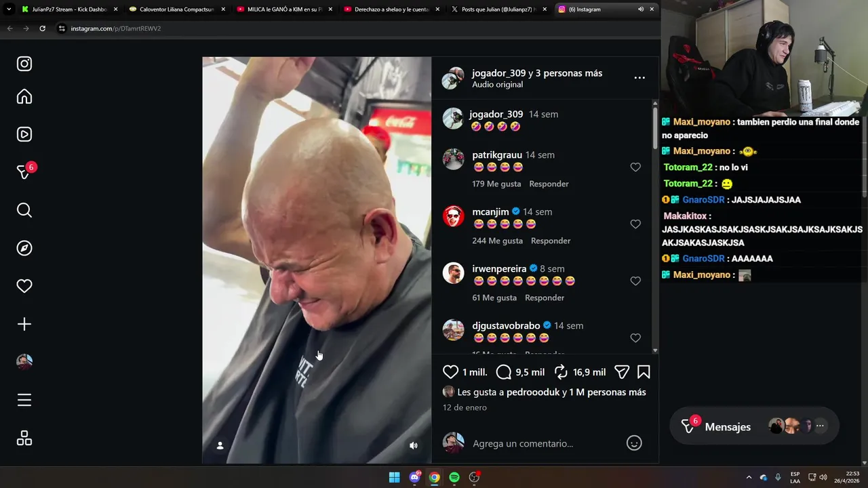Open the emoji picker for comment

pyautogui.click(x=634, y=443)
